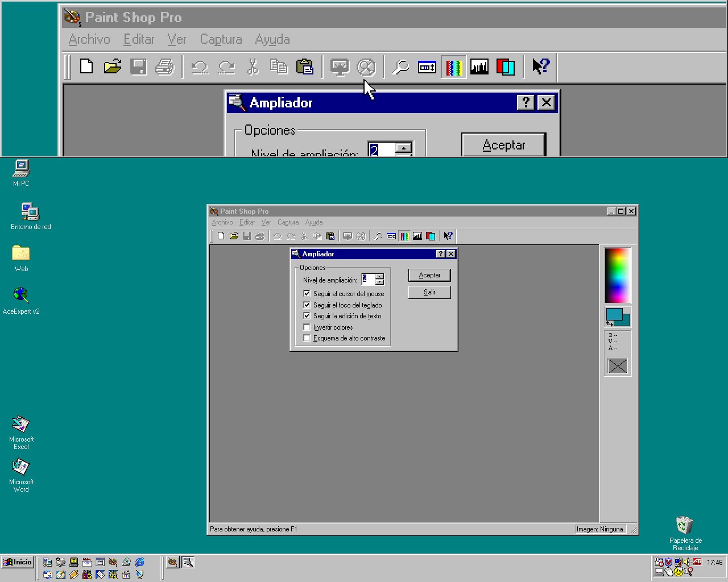The height and width of the screenshot is (582, 728).
Task: Toggle Seguir la edición de texto checkbox
Action: (307, 316)
